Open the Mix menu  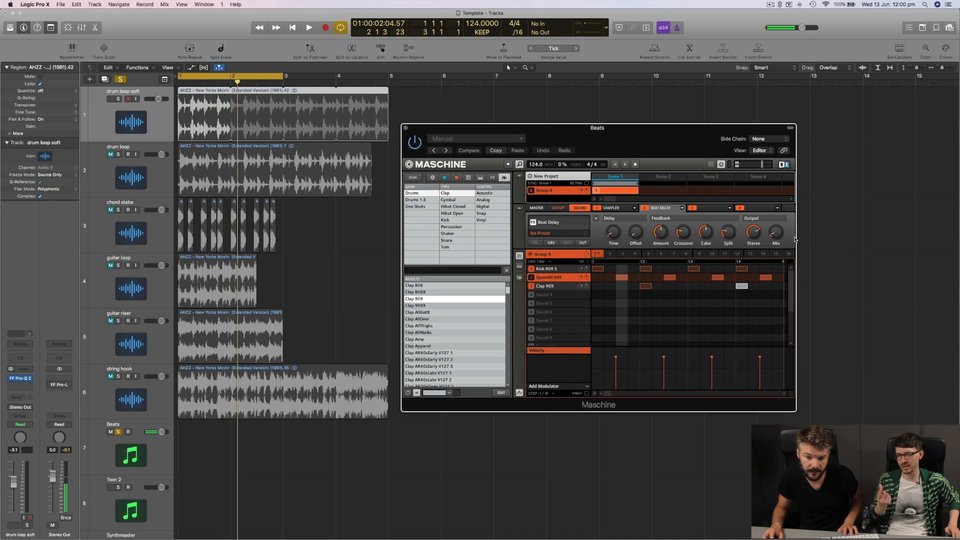pos(165,4)
